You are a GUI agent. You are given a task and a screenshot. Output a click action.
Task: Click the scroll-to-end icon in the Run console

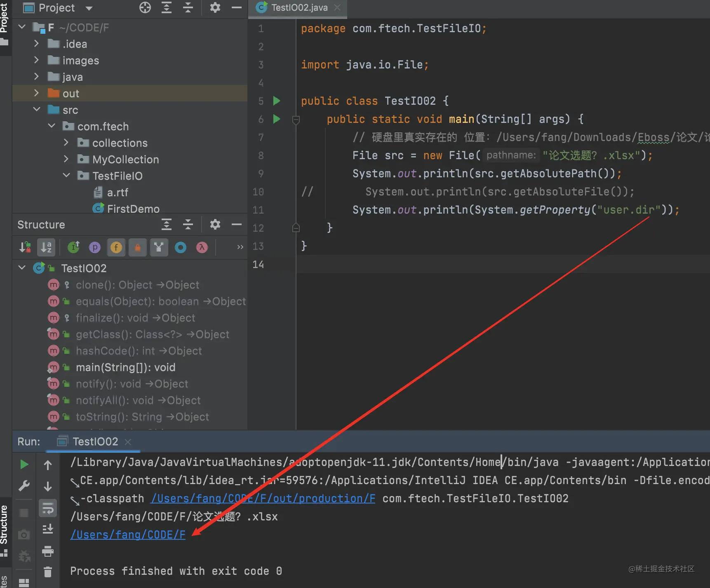[48, 529]
